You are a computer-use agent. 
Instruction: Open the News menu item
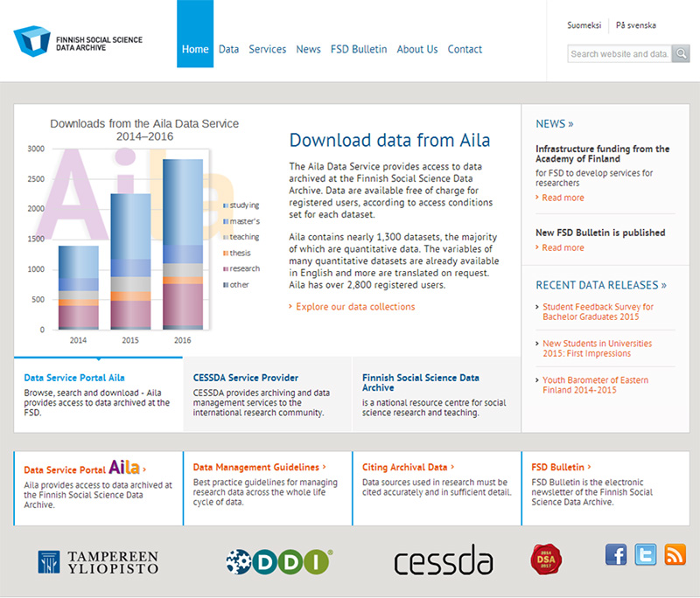[x=309, y=49]
